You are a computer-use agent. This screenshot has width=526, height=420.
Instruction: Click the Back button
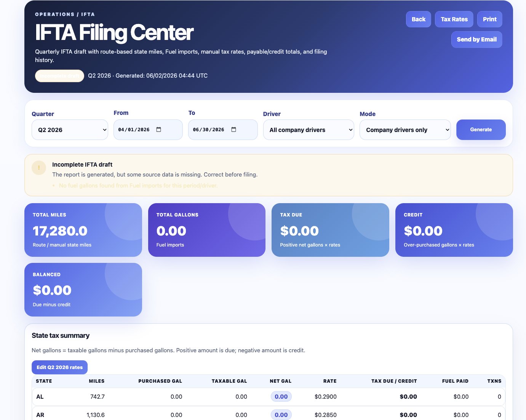point(418,19)
